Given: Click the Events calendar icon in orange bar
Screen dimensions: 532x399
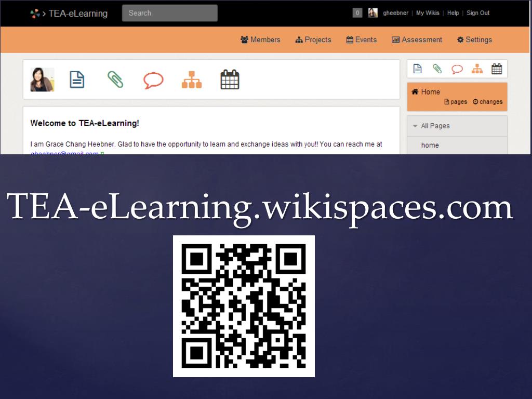Looking at the screenshot, I should pos(350,39).
